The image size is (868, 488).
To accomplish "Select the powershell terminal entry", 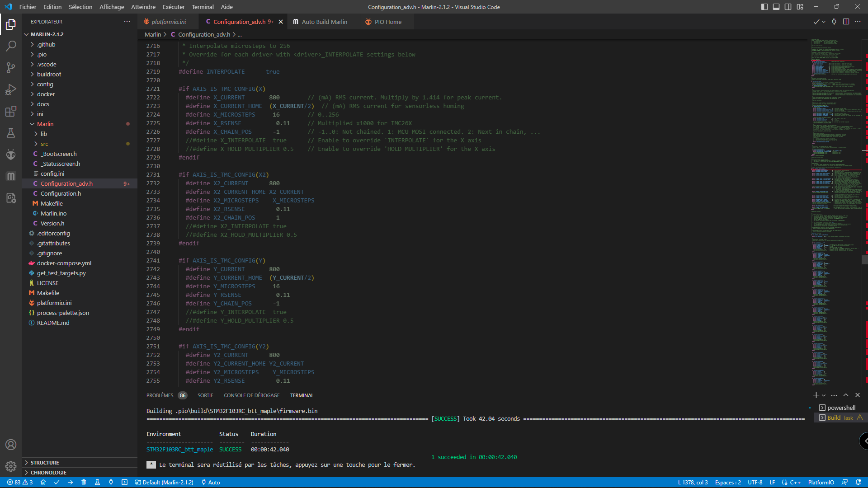I will coord(841,408).
